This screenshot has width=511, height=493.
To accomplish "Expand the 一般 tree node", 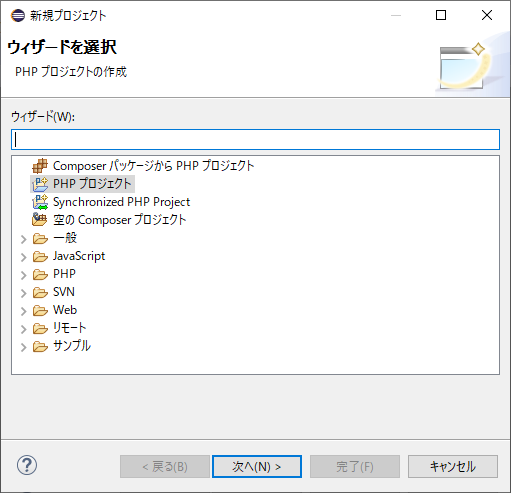I will click(23, 239).
